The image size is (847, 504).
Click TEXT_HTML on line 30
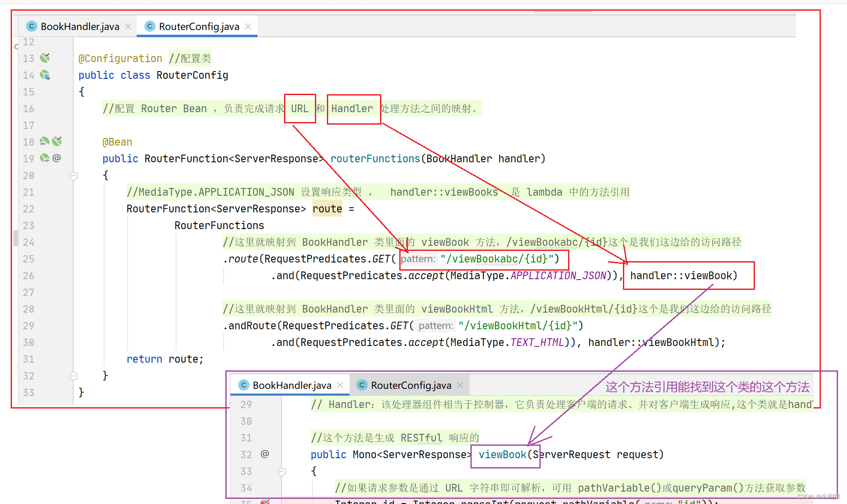537,343
